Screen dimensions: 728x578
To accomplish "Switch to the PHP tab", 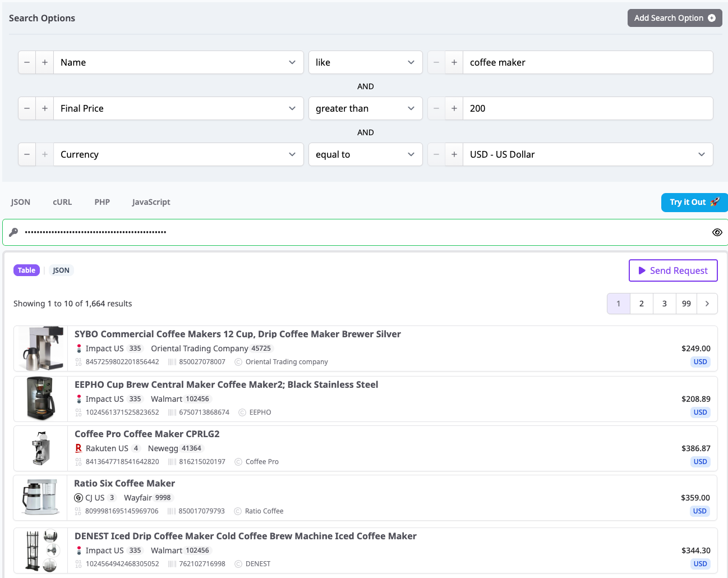I will 102,202.
